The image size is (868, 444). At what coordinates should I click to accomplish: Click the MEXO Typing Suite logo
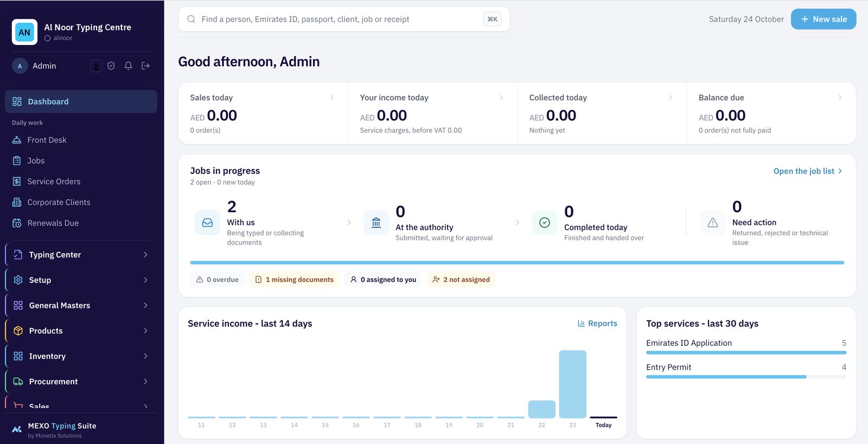(x=17, y=429)
